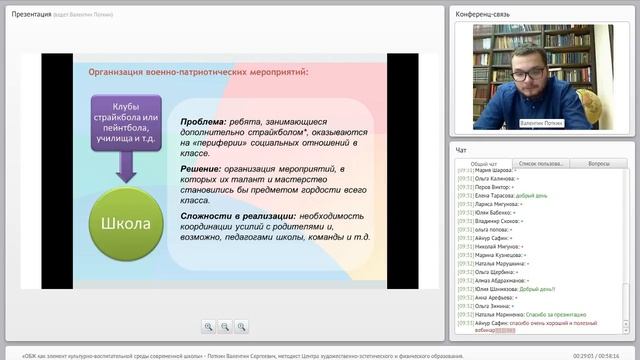This screenshot has width=640, height=360.
Task: Select Марина Кузнецова chat message
Action: pyautogui.click(x=492, y=256)
